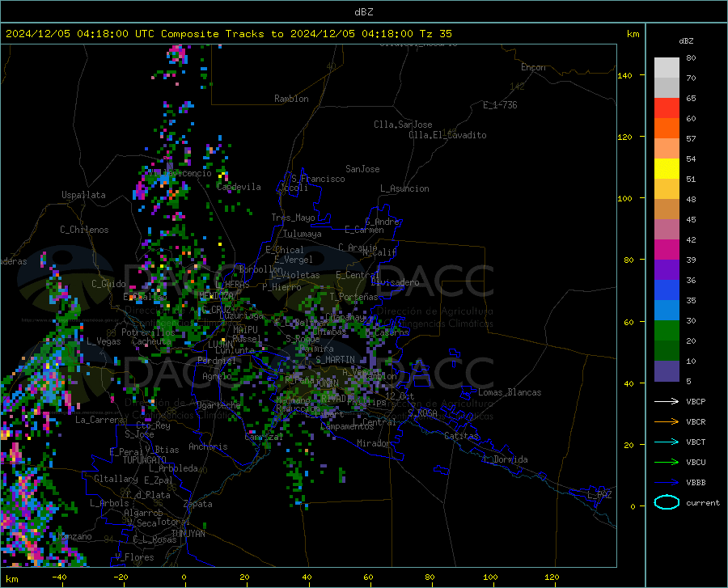Click the 140 tick on right axis
The height and width of the screenshot is (588, 728).
(x=624, y=75)
